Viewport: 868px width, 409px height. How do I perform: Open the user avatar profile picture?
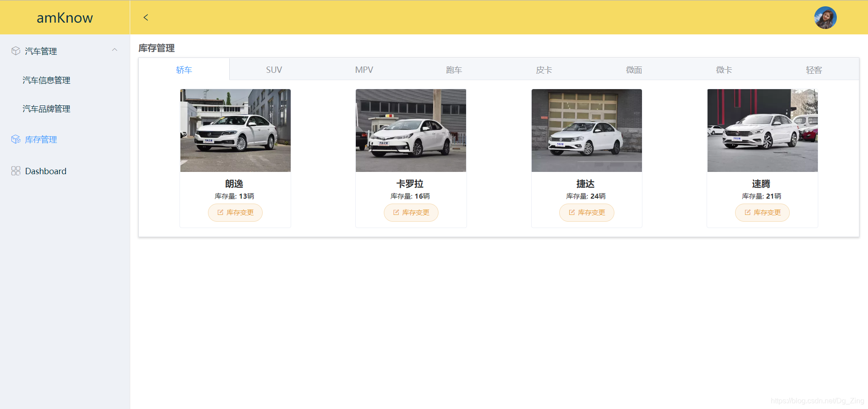(x=825, y=18)
